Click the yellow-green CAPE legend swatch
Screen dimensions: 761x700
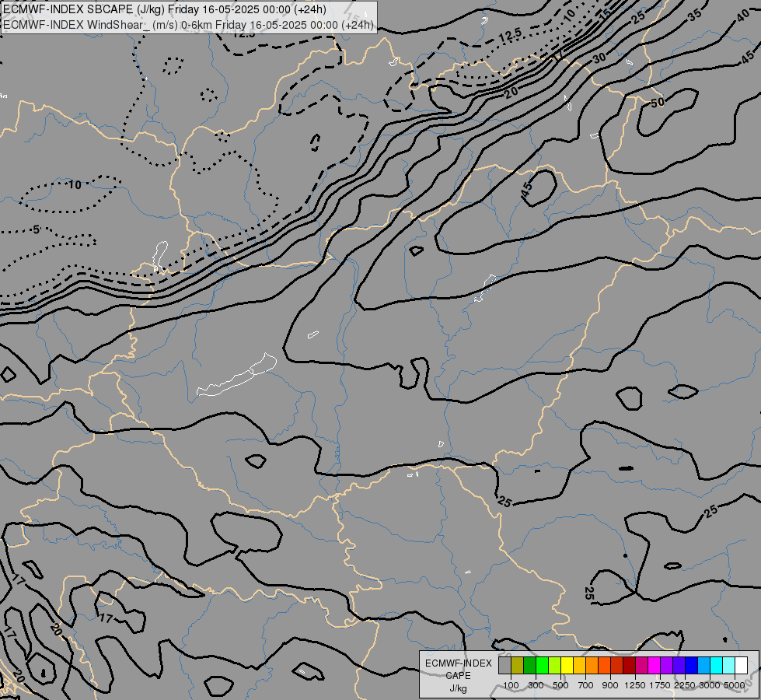(x=555, y=665)
